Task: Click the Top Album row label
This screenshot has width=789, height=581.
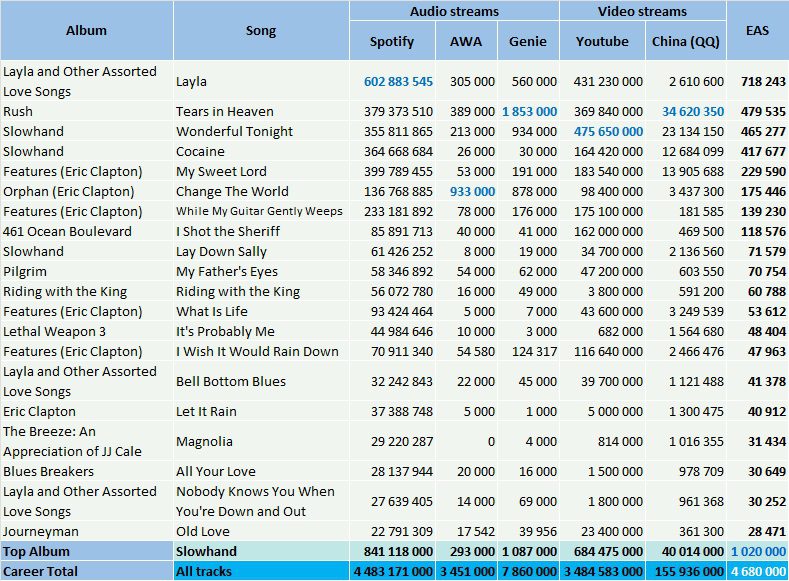Action: 87,551
